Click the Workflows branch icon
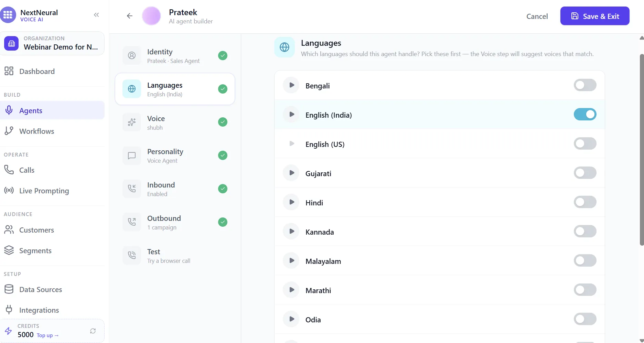 (x=9, y=131)
